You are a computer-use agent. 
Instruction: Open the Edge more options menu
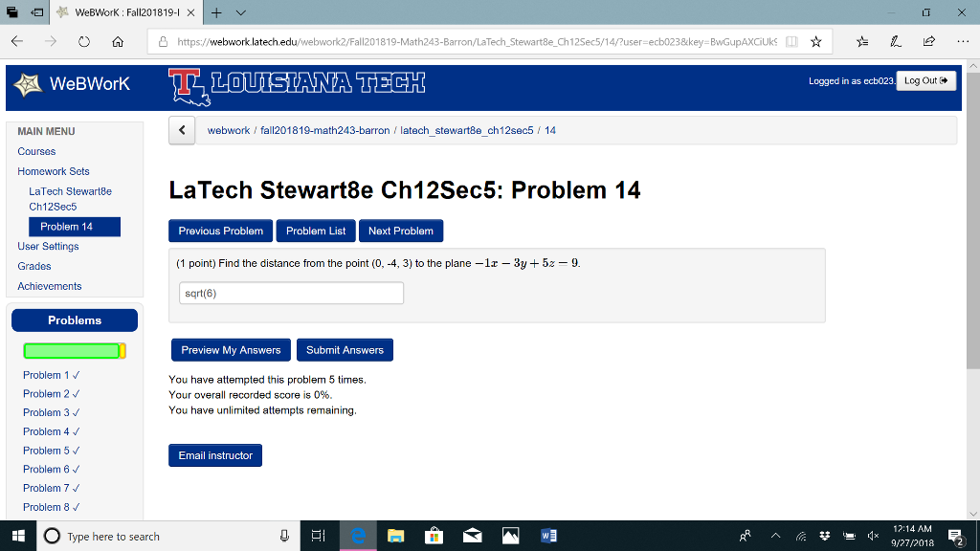[963, 42]
